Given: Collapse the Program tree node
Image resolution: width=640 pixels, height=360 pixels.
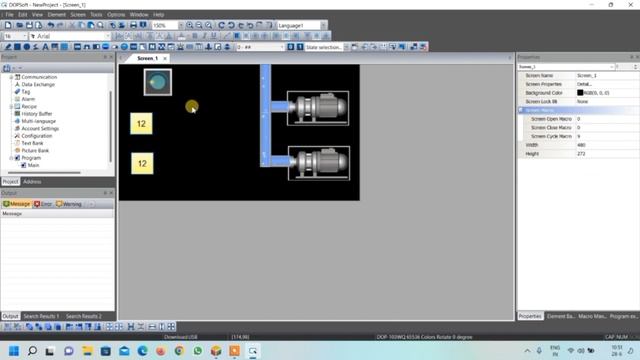Looking at the screenshot, I should coord(11,158).
